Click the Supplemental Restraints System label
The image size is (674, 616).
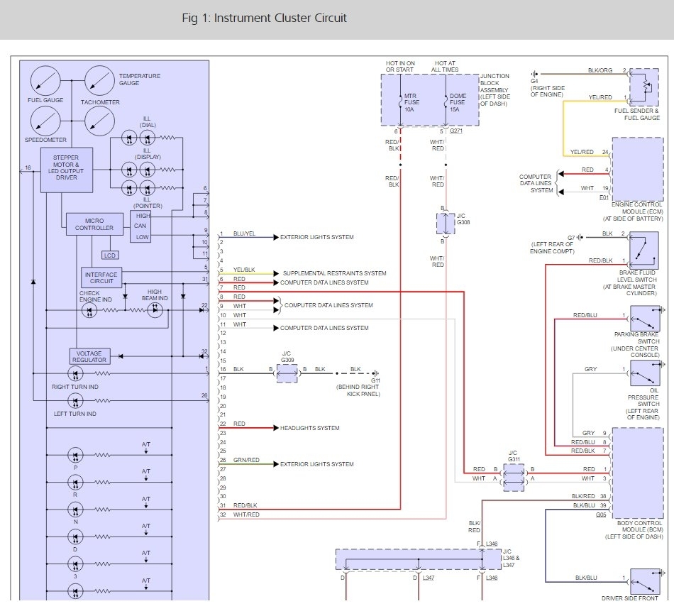334,273
